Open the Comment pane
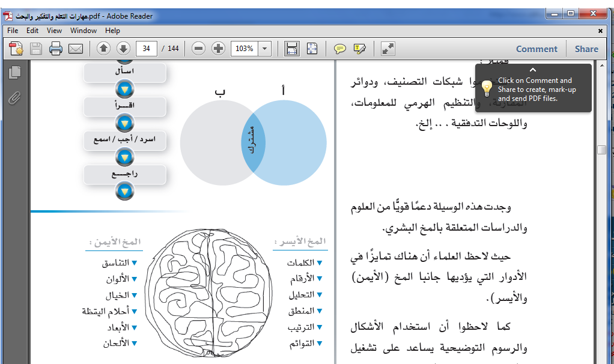The height and width of the screenshot is (364, 614). pos(536,49)
